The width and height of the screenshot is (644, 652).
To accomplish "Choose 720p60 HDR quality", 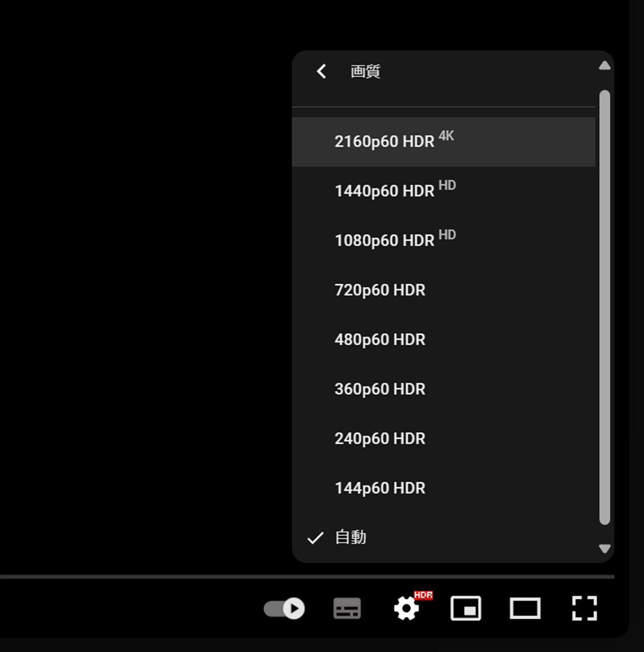I will click(x=443, y=290).
